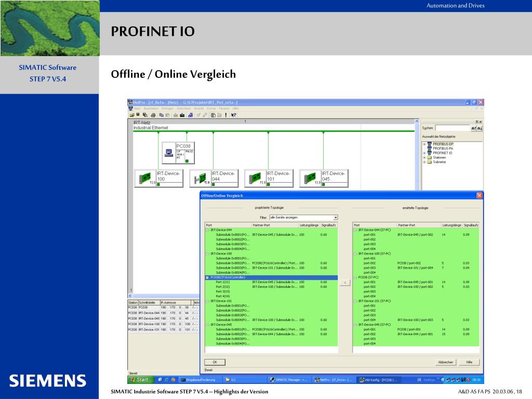This screenshot has width=532, height=399.
Task: Collapse IRT-Device-044 (S7-PC) in ermittelte Topologie
Action: 355,230
